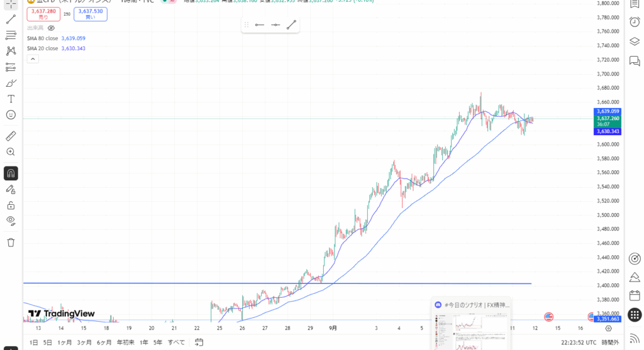Toggle lock all drawings padlock

[11, 205]
